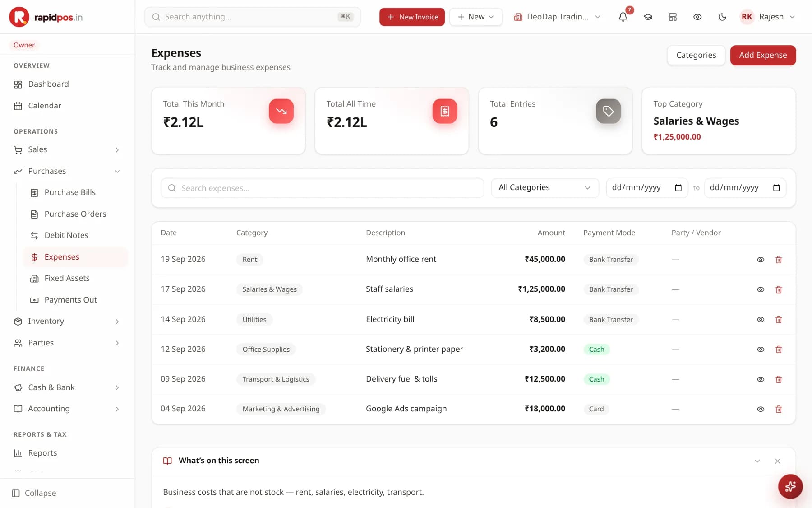View the Staff salaries expense details
812x508 pixels.
click(761, 289)
